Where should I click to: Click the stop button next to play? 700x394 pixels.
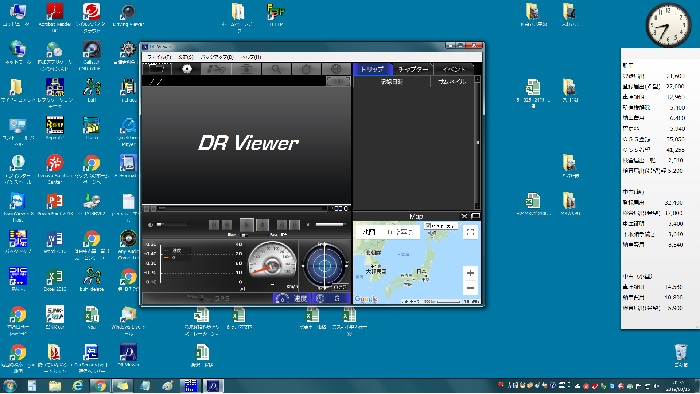pyautogui.click(x=262, y=225)
